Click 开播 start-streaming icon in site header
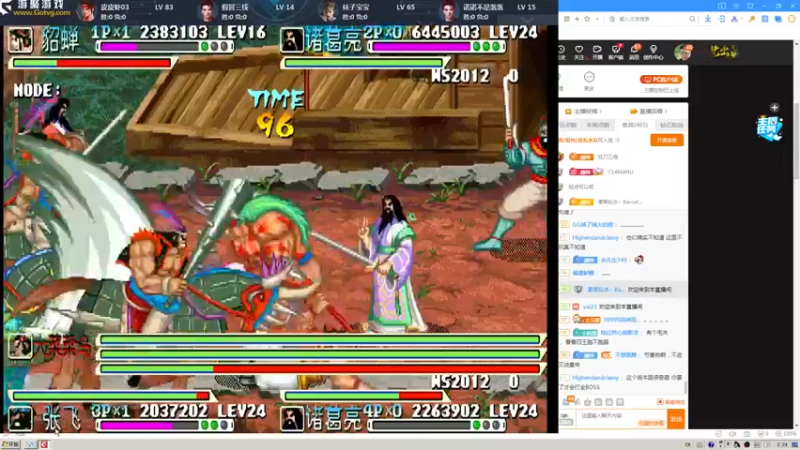The width and height of the screenshot is (800, 450). (x=597, y=52)
